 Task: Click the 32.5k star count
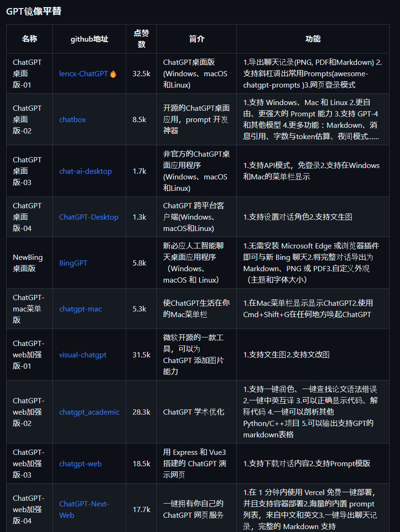pyautogui.click(x=141, y=74)
